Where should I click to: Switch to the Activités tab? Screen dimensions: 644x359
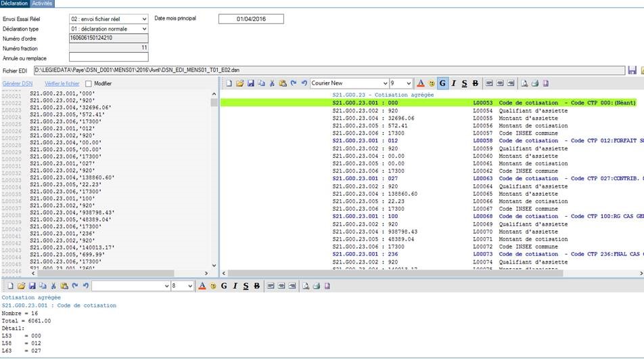[x=42, y=3]
